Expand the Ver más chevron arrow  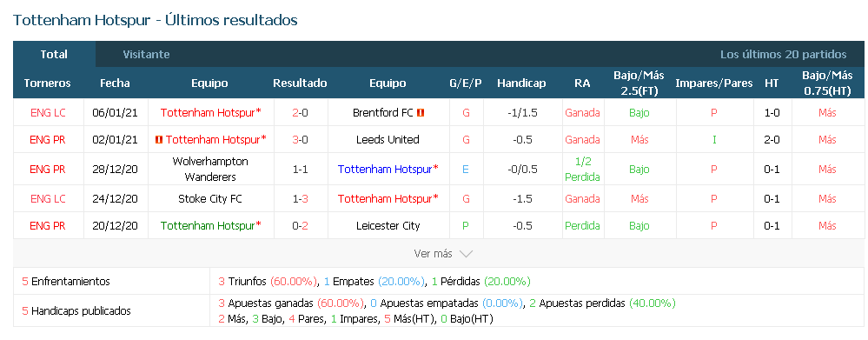tap(466, 254)
